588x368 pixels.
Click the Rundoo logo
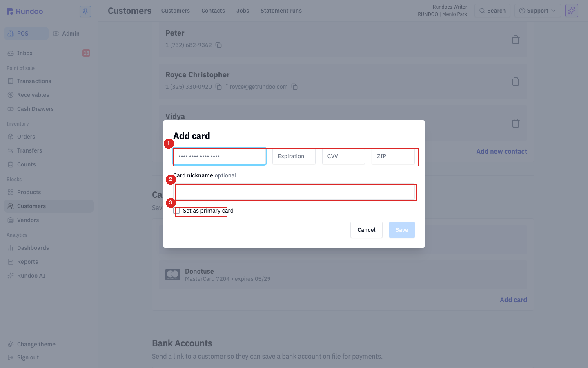[x=25, y=11]
